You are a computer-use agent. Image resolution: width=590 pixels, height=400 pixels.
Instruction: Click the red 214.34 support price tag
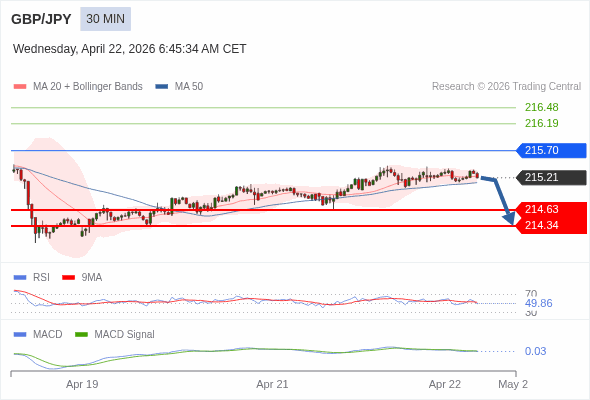click(551, 225)
